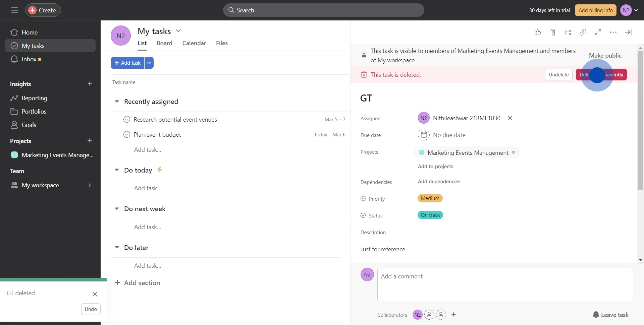
Task: Mark Research potential event venues complete
Action: [127, 120]
